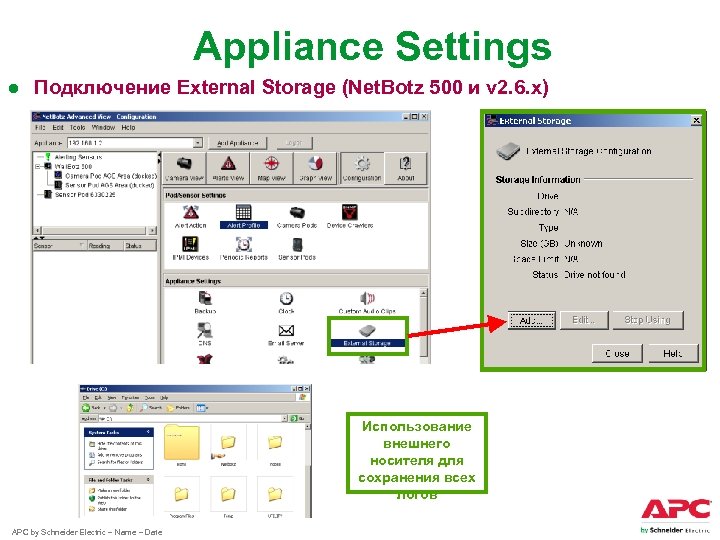The height and width of the screenshot is (540, 720).
Task: Click the Status column header
Action: point(140,246)
